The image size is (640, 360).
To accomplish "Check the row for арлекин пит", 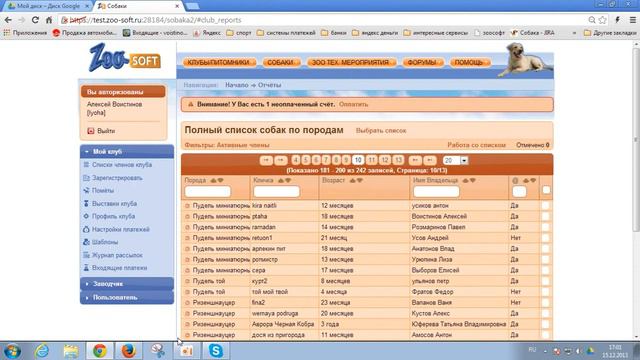I will pos(546,249).
